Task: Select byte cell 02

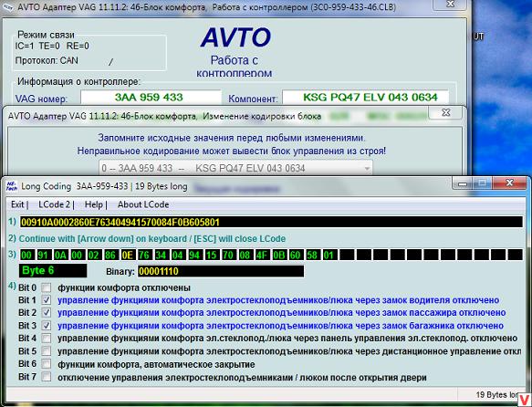Action: (x=94, y=255)
